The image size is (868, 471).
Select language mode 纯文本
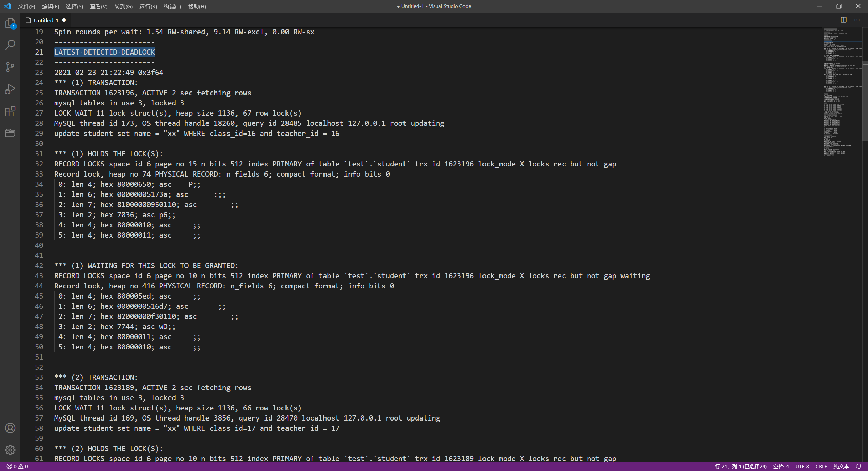coord(841,466)
